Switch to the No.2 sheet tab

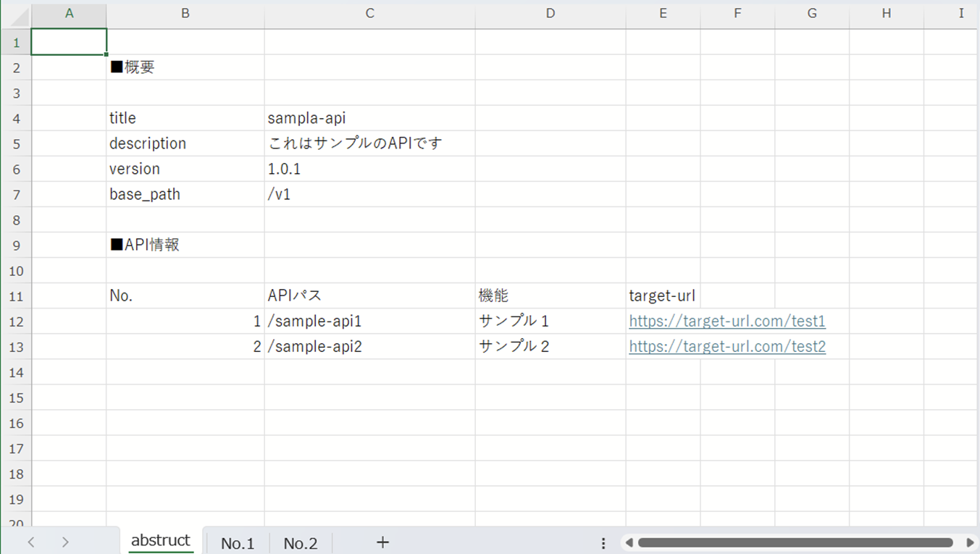301,543
